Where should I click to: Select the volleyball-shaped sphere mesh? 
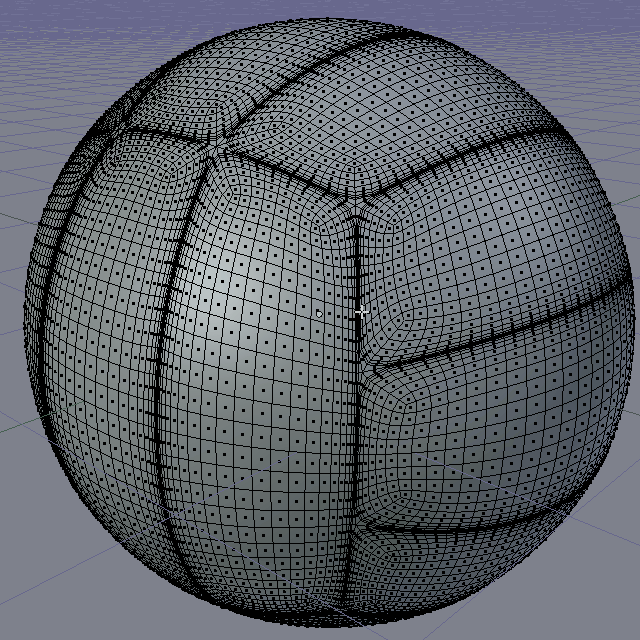[x=329, y=322]
